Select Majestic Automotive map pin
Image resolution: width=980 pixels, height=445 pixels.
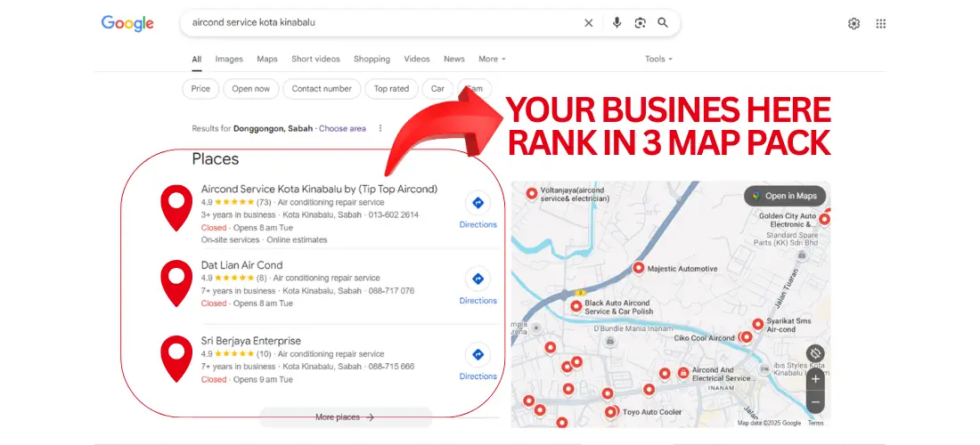pos(638,268)
